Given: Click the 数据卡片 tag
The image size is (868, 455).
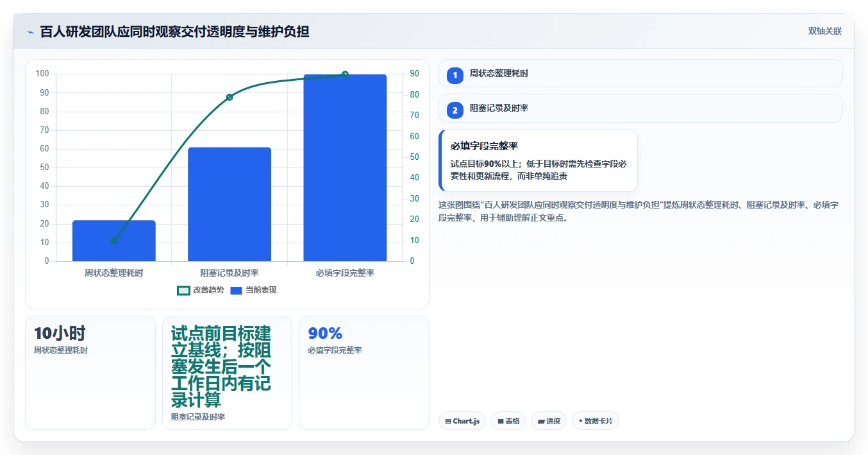Looking at the screenshot, I should pyautogui.click(x=596, y=421).
